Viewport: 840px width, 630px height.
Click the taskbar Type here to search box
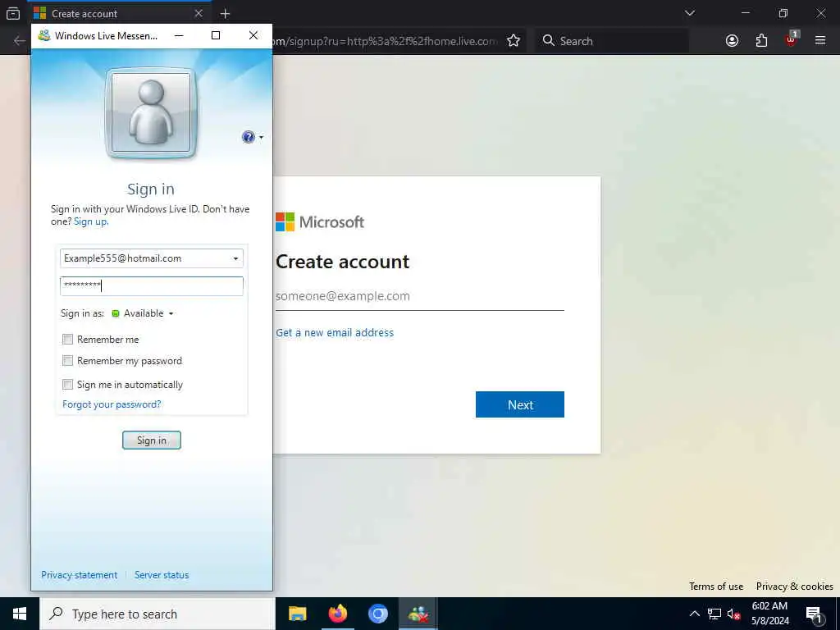pyautogui.click(x=157, y=614)
